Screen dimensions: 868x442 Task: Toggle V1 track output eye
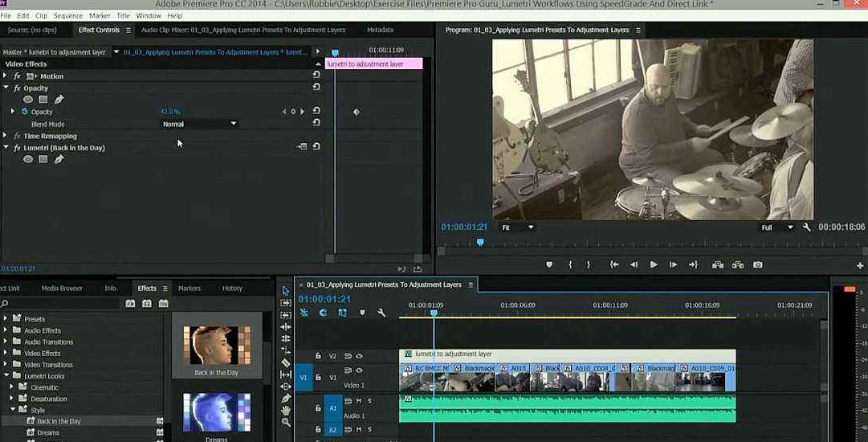click(359, 370)
